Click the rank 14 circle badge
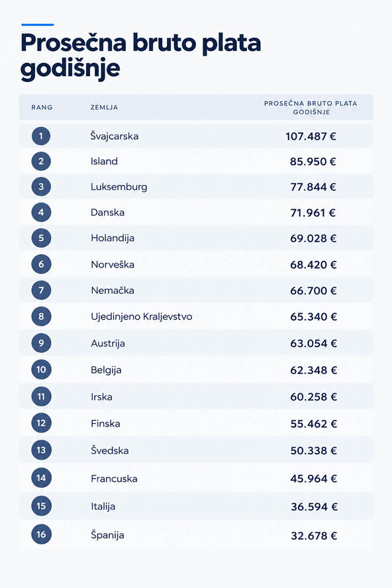This screenshot has height=588, width=392. (41, 478)
